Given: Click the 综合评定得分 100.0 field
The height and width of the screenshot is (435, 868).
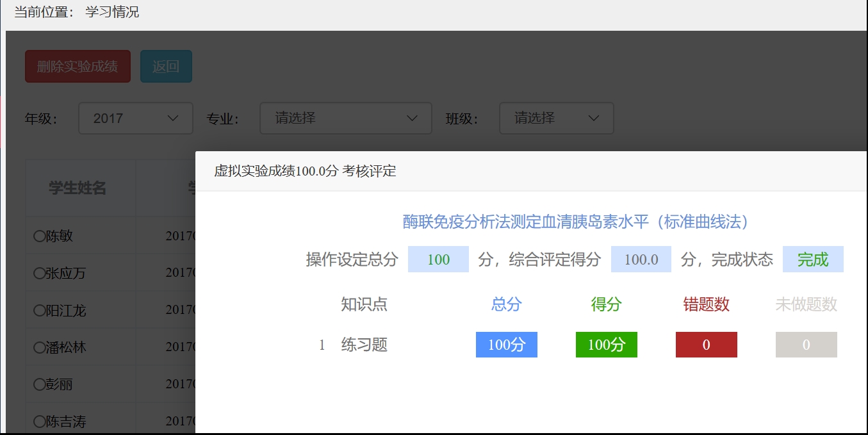Looking at the screenshot, I should click(641, 259).
